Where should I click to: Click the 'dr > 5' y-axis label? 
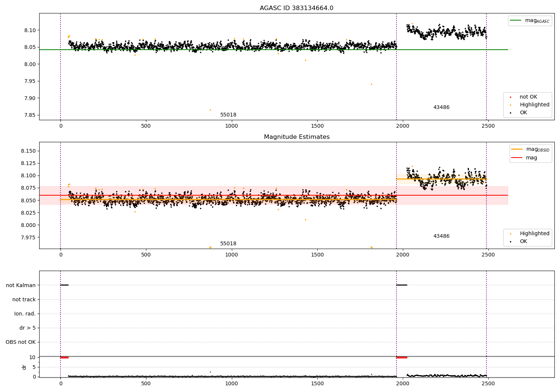point(28,328)
